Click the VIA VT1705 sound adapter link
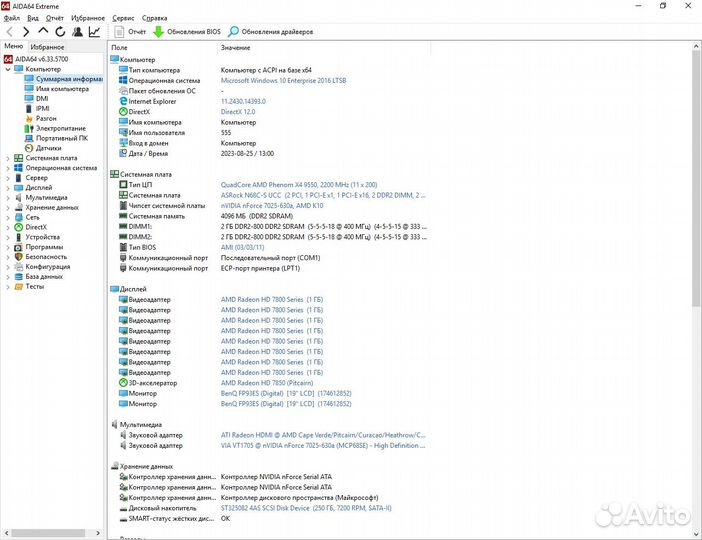702x540 pixels. (x=323, y=446)
